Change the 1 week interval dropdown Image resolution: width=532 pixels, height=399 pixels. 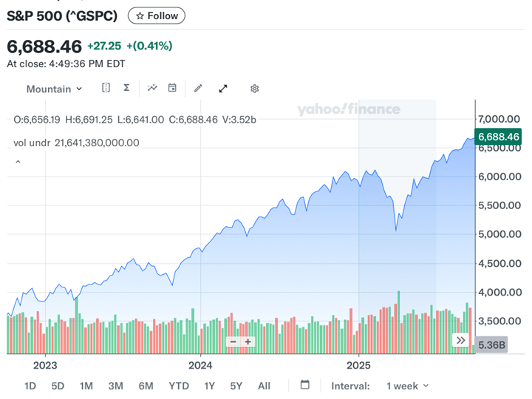(407, 386)
